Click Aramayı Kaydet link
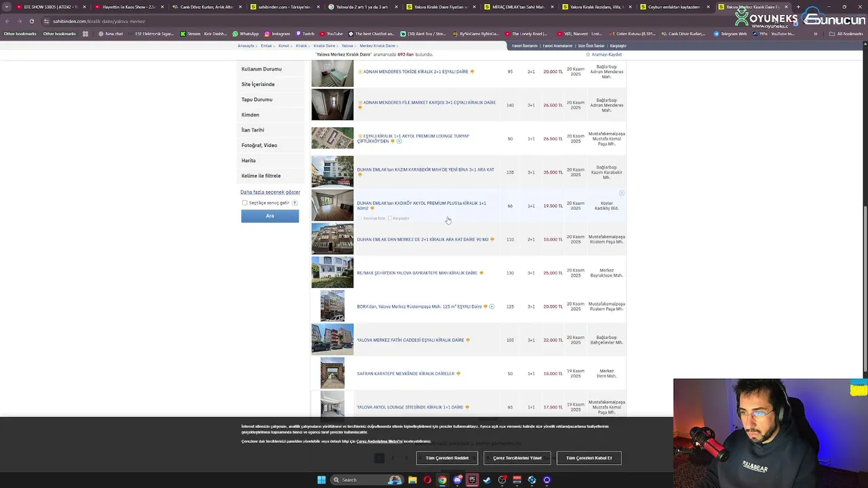Viewport: 868px width, 488px height. (x=604, y=54)
